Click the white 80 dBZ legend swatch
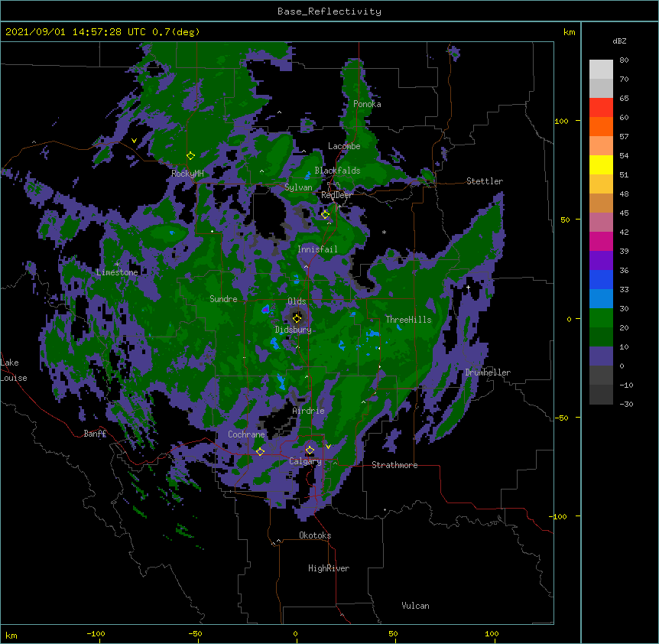Viewport: 659px width, 644px height. tap(601, 70)
